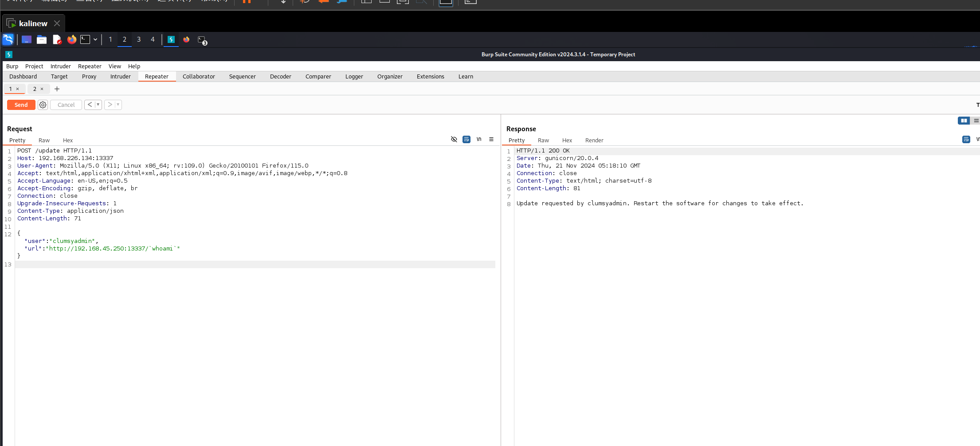Switch to the Sequencer tab

click(x=243, y=76)
